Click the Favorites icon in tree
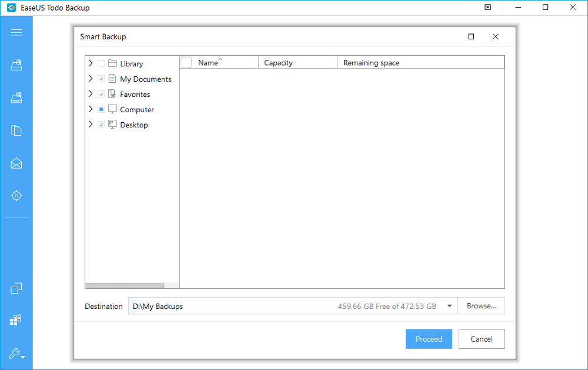The height and width of the screenshot is (370, 588). point(112,94)
